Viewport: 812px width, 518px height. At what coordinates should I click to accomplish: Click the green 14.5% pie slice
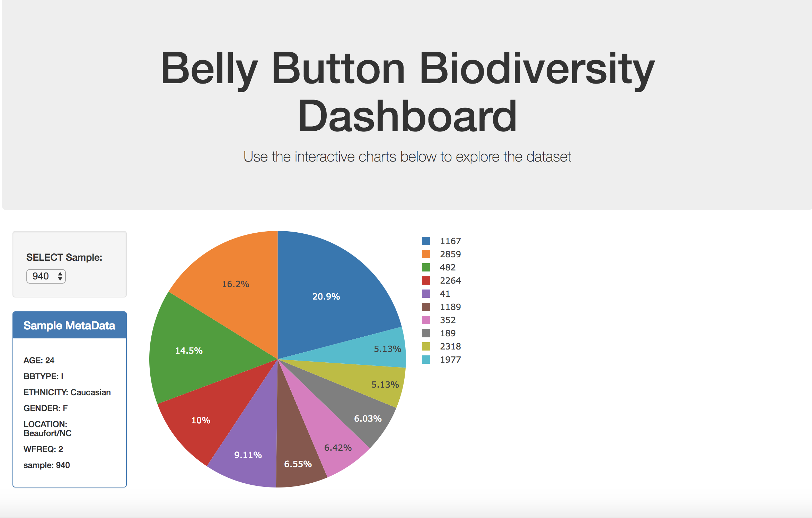(194, 350)
